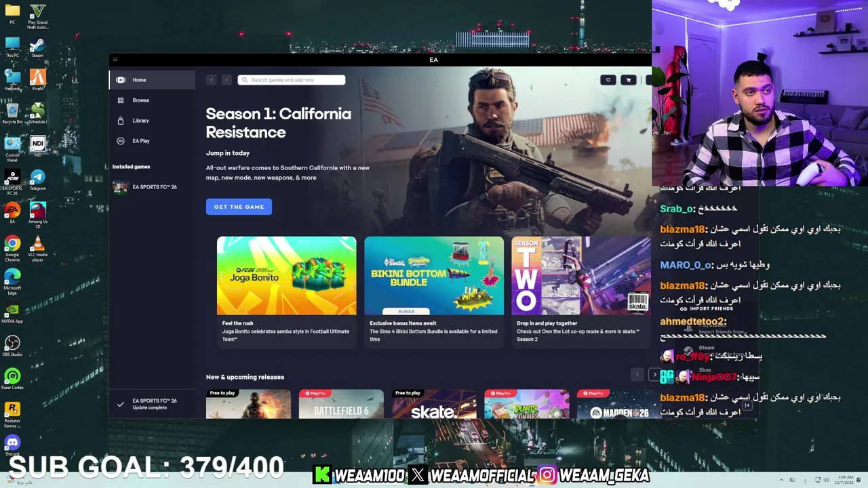
Task: Open Network desktop icon
Action: coord(12,80)
